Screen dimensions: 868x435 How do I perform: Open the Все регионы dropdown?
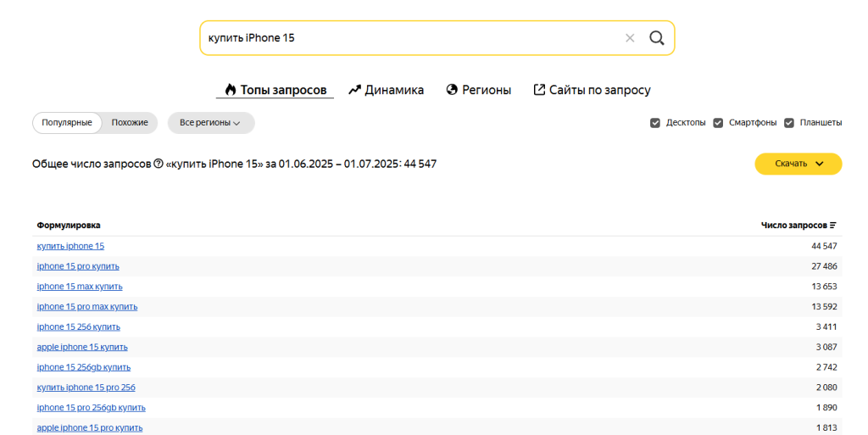[x=210, y=123]
